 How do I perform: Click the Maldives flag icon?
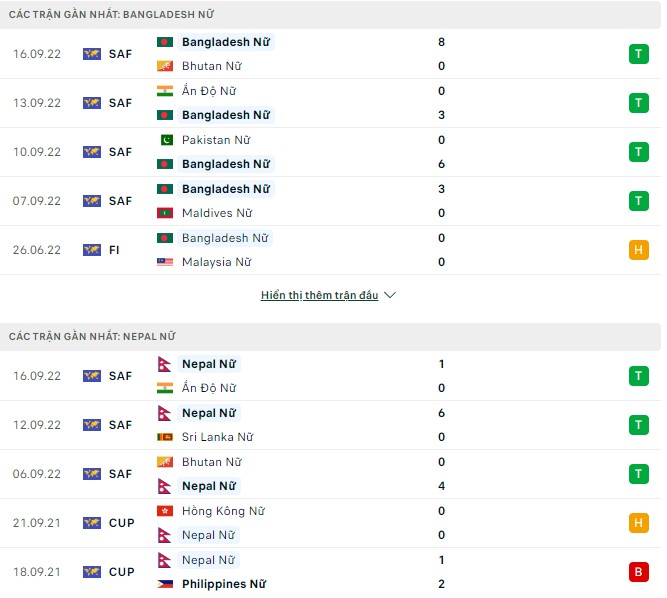click(x=165, y=213)
